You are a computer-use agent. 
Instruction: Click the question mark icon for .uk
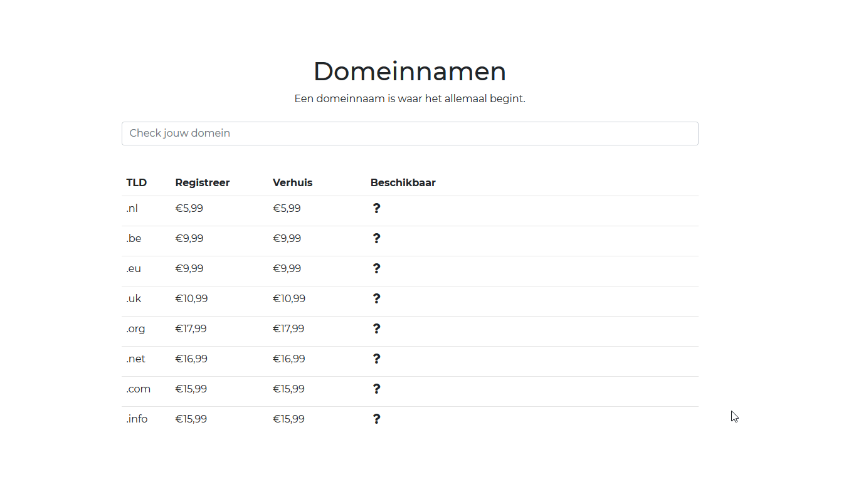click(376, 298)
